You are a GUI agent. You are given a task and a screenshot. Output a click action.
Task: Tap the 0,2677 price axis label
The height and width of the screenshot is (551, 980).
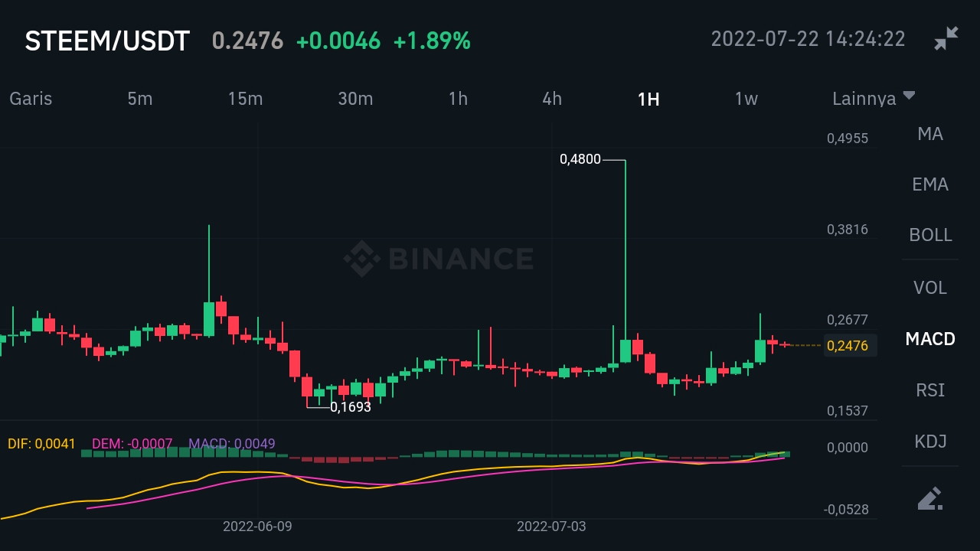[x=848, y=320]
